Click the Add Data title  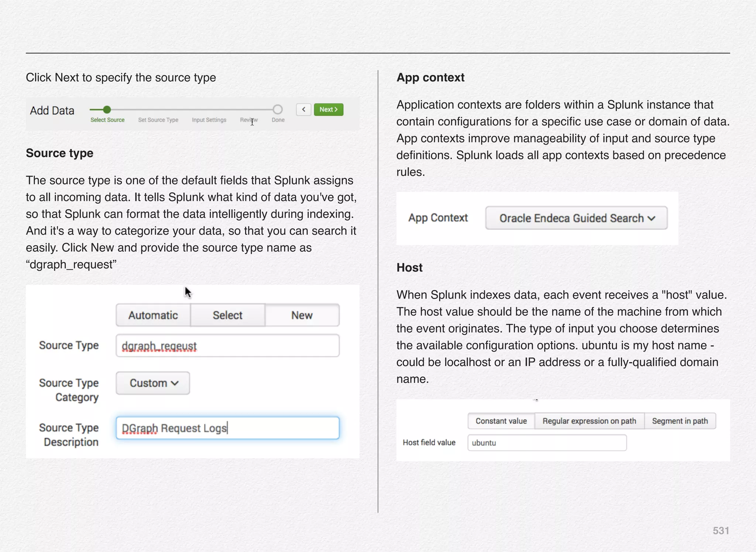click(52, 110)
